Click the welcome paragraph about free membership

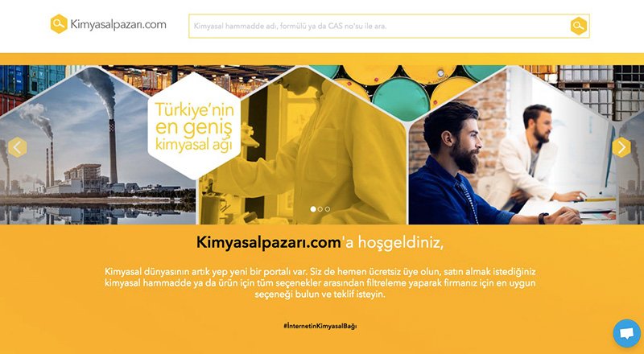tap(320, 283)
